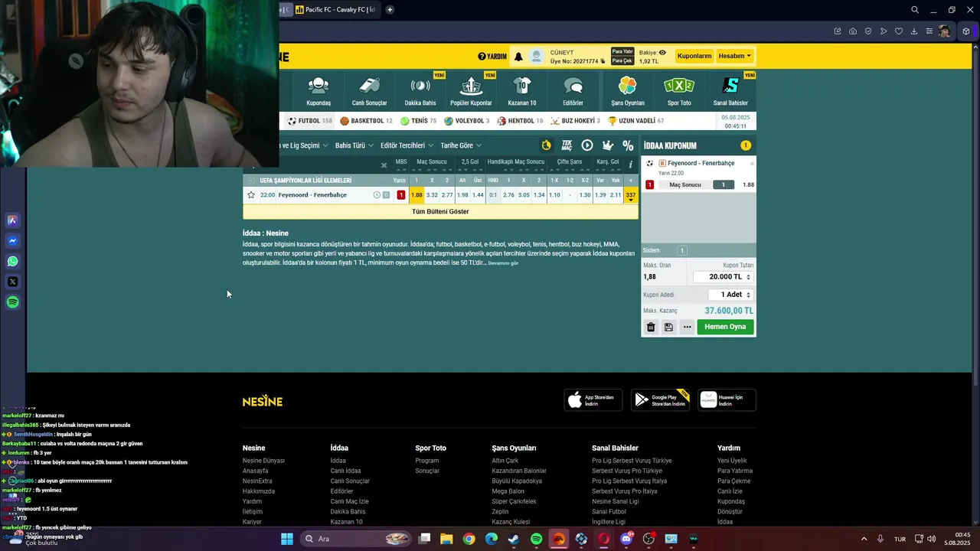Copy member number icon

(603, 61)
